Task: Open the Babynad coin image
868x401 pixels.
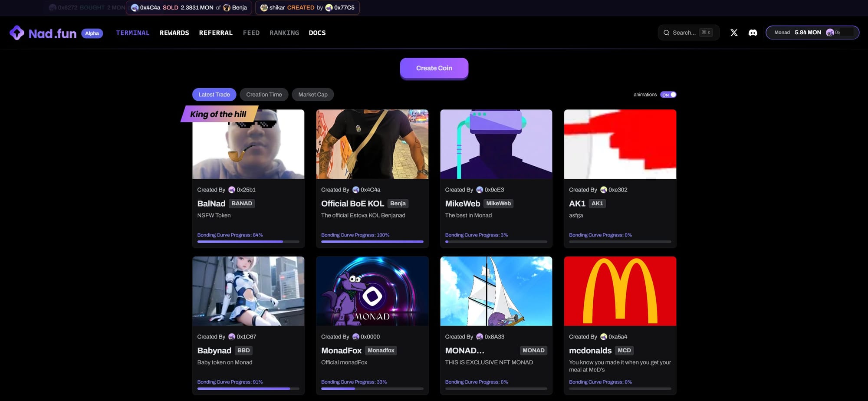Action: [248, 291]
